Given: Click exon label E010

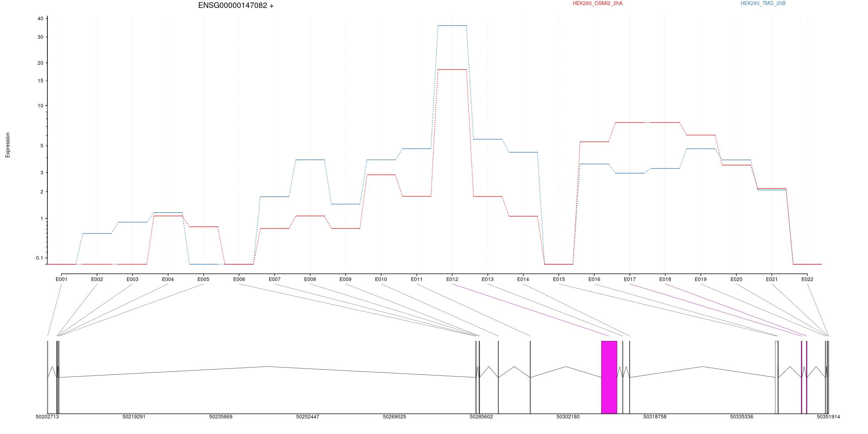Looking at the screenshot, I should click(x=381, y=279).
